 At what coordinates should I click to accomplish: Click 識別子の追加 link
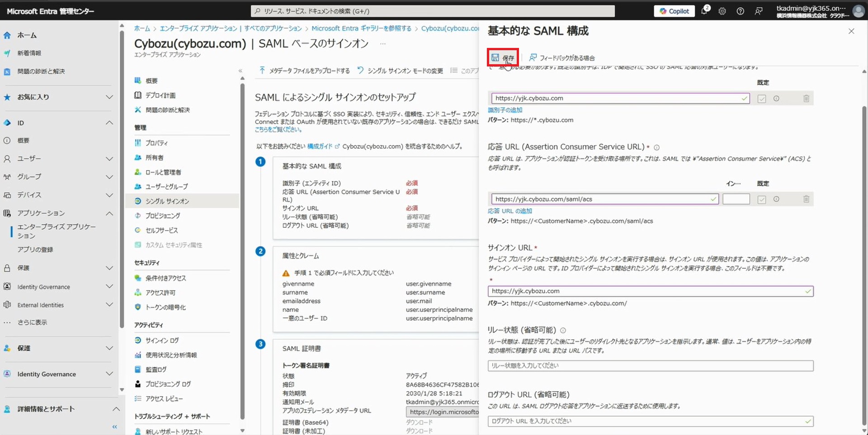(505, 110)
